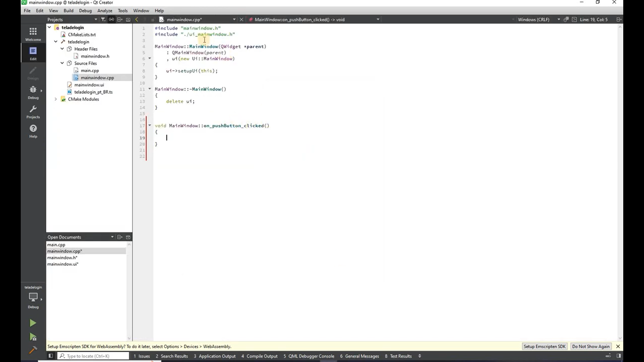Click the Setup Emscripten SDK button
644x362 pixels.
tap(544, 346)
